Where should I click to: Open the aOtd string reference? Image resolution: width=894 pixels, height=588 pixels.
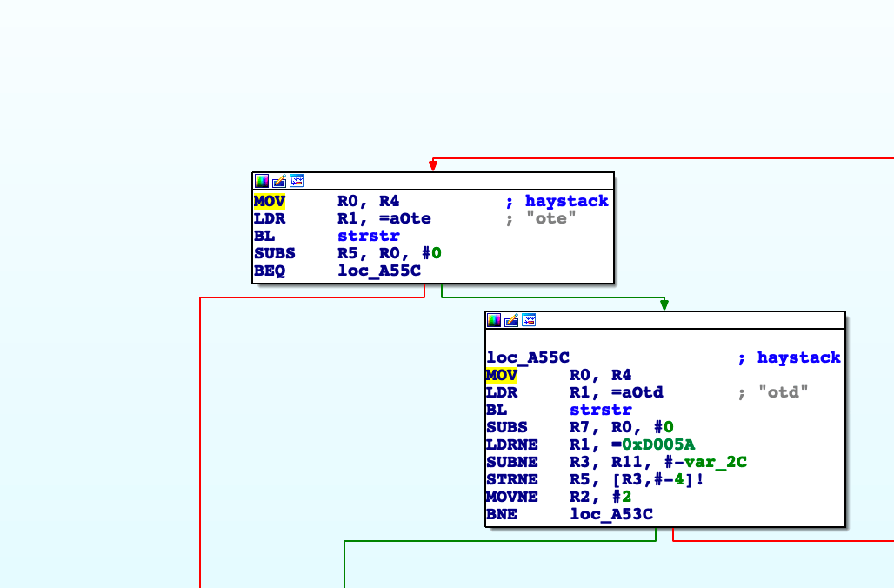[638, 392]
